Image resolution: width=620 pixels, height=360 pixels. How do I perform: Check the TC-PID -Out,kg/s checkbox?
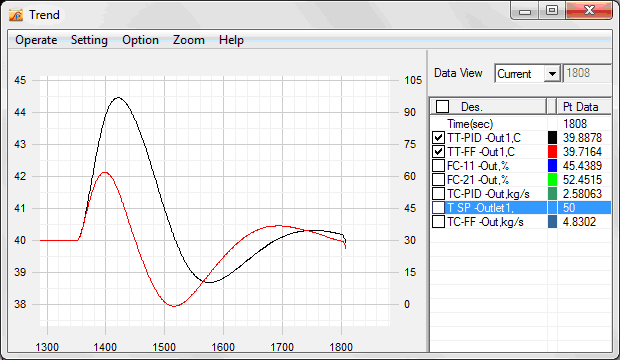click(438, 194)
